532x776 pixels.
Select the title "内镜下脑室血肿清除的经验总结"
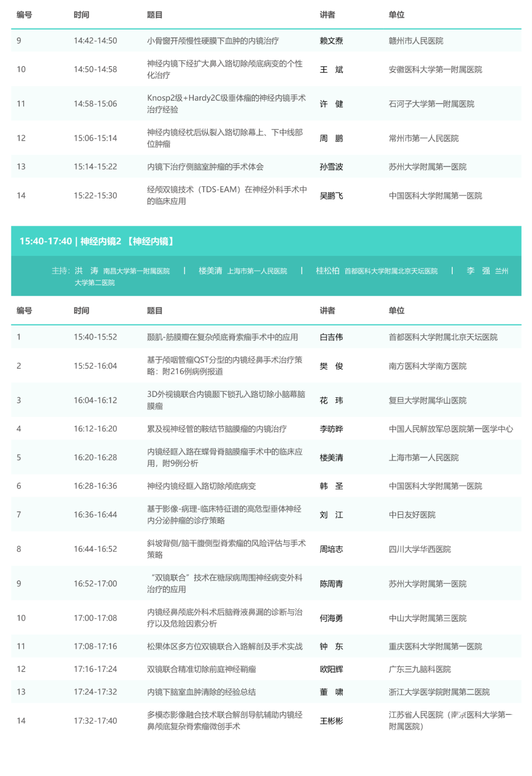(201, 692)
